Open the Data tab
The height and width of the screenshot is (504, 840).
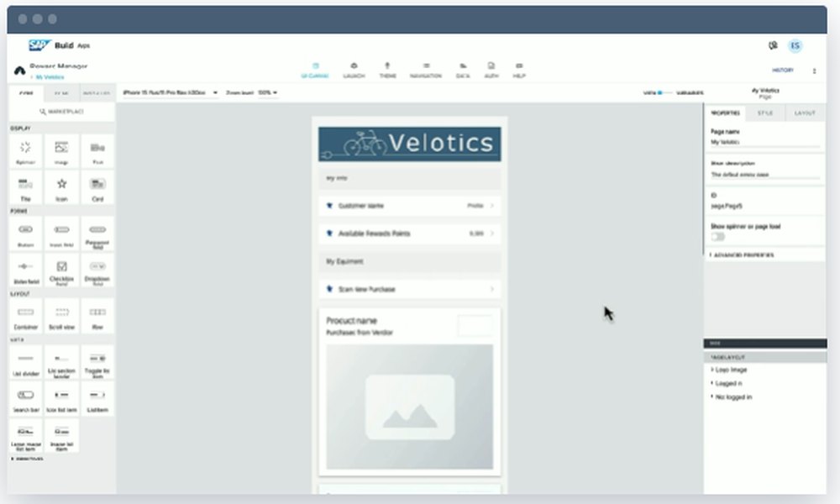tap(463, 71)
